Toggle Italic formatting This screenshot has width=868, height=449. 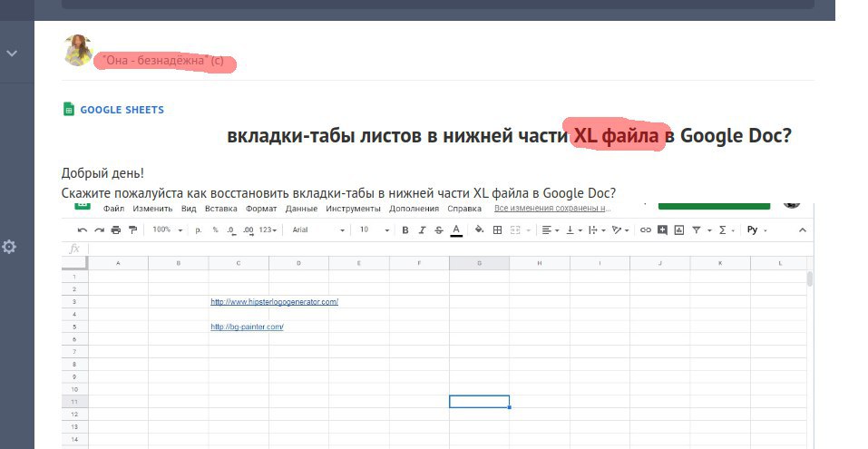click(x=422, y=229)
